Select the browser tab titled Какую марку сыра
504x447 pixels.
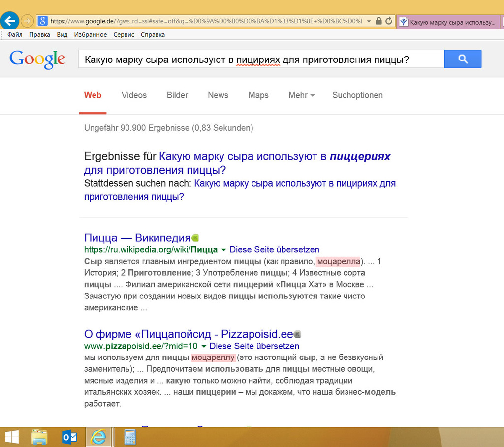click(448, 22)
